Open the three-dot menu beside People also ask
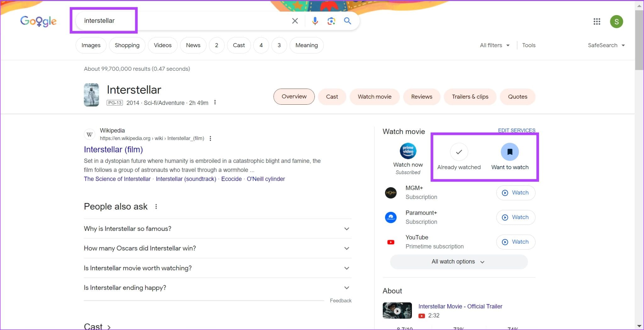The width and height of the screenshot is (644, 330). (156, 206)
